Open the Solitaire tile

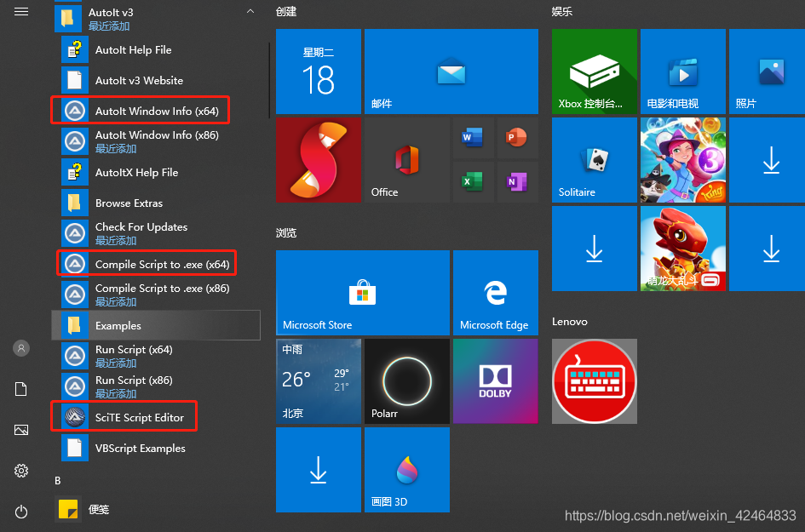[595, 160]
